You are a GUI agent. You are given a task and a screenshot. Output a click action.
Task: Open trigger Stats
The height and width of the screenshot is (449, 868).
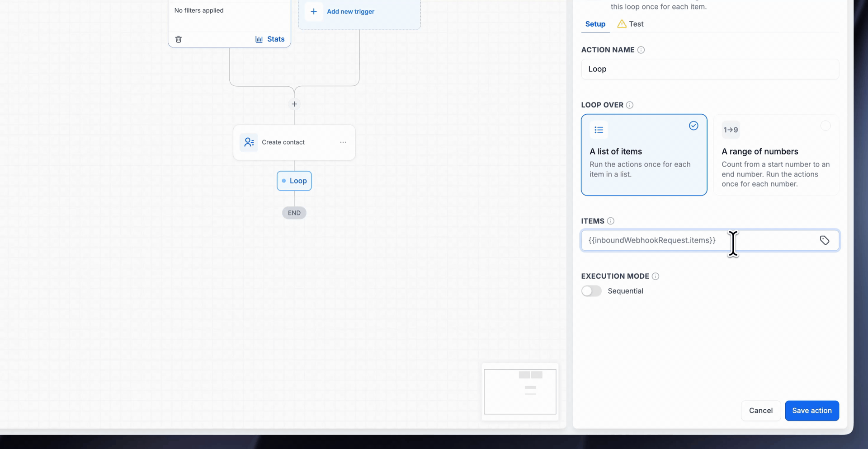[x=270, y=39]
